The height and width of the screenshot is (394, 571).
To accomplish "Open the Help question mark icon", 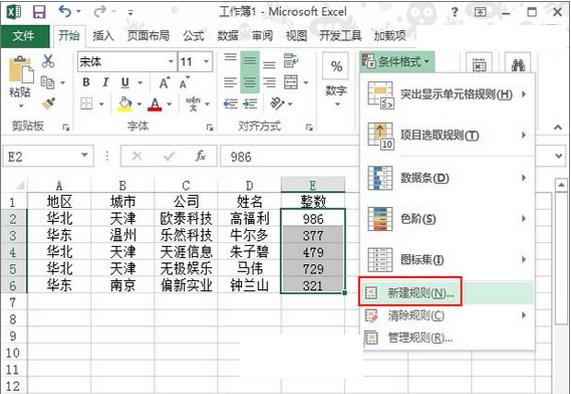I will pyautogui.click(x=454, y=12).
